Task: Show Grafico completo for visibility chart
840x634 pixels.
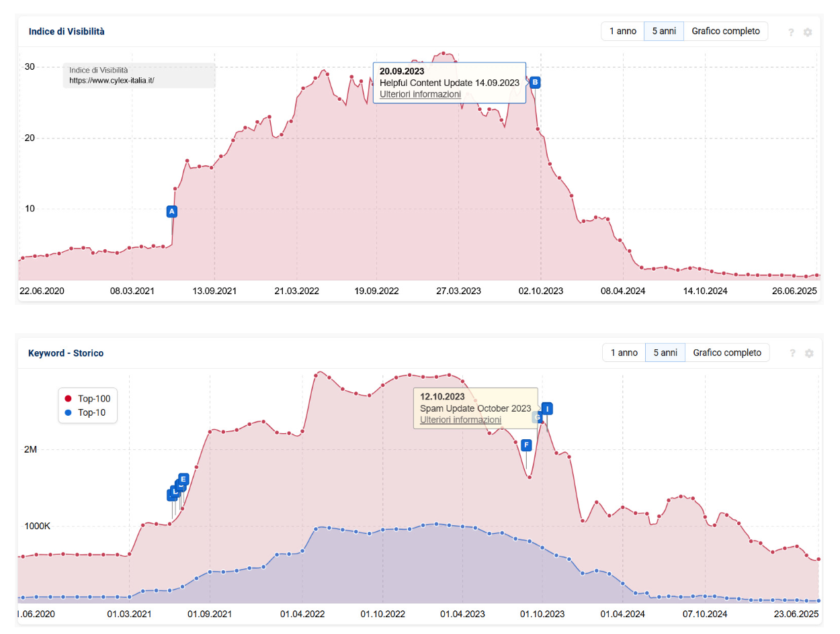Action: pos(725,32)
